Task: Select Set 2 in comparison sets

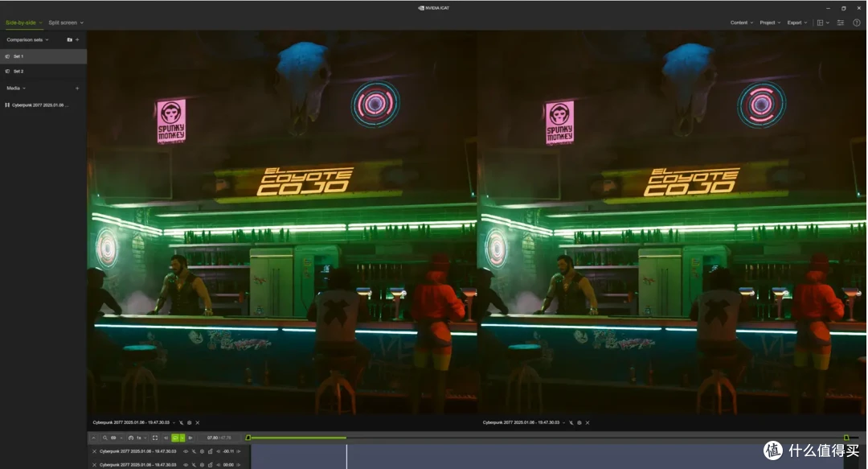Action: click(43, 72)
